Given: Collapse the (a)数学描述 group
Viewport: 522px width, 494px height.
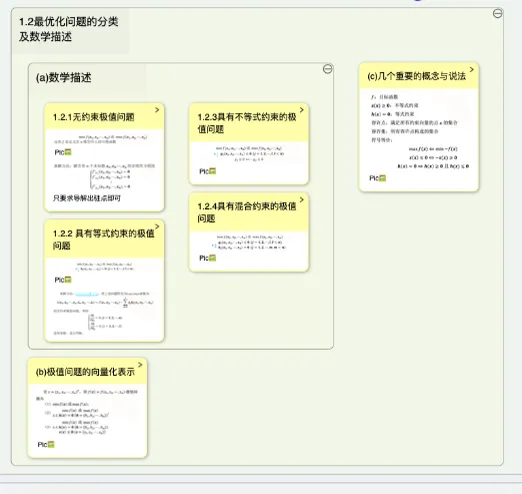Looking at the screenshot, I should pos(328,69).
